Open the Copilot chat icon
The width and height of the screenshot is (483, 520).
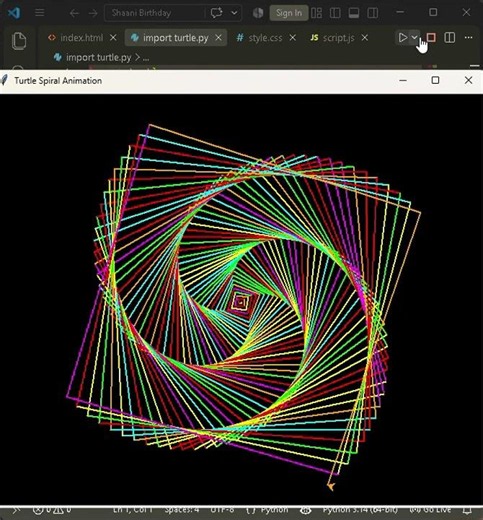216,13
